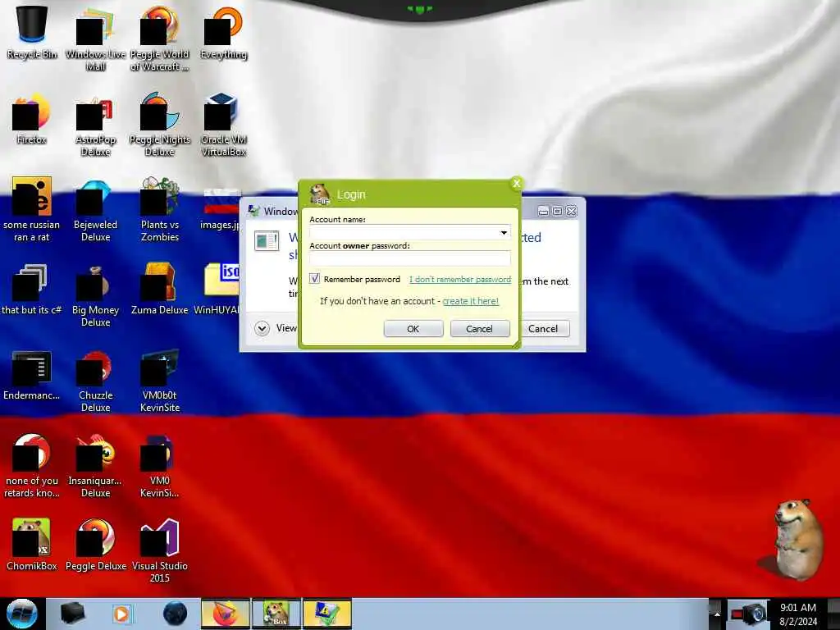Launch Plants vs Zombies shortcut
The image size is (840, 630).
pos(160,209)
